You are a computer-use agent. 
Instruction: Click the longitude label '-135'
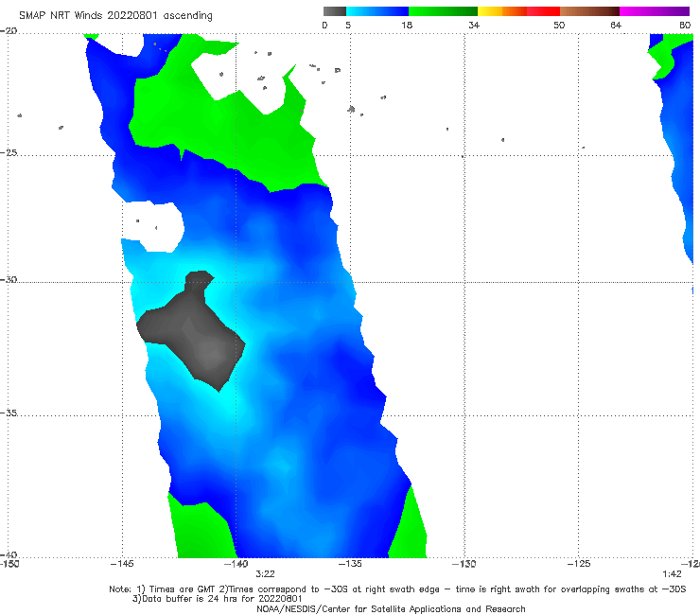click(350, 564)
